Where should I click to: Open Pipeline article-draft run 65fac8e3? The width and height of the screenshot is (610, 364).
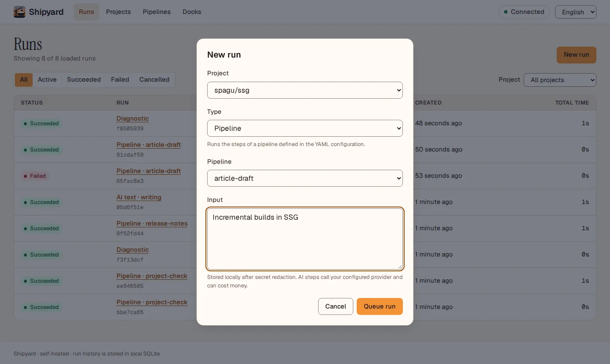coord(149,171)
